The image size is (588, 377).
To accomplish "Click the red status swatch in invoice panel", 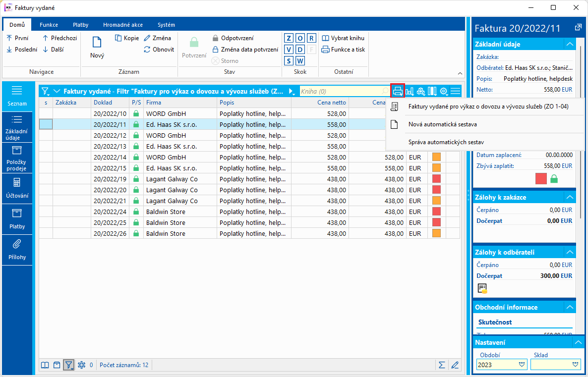I will point(541,179).
